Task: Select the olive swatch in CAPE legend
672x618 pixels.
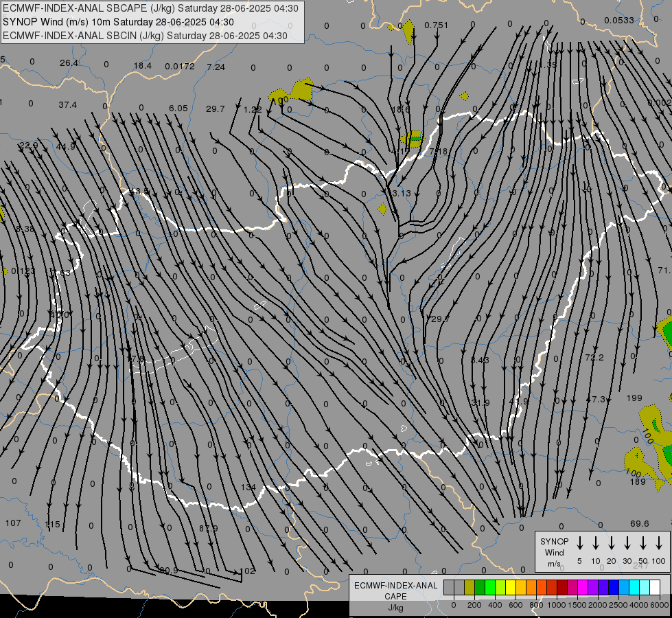Action: click(x=470, y=588)
